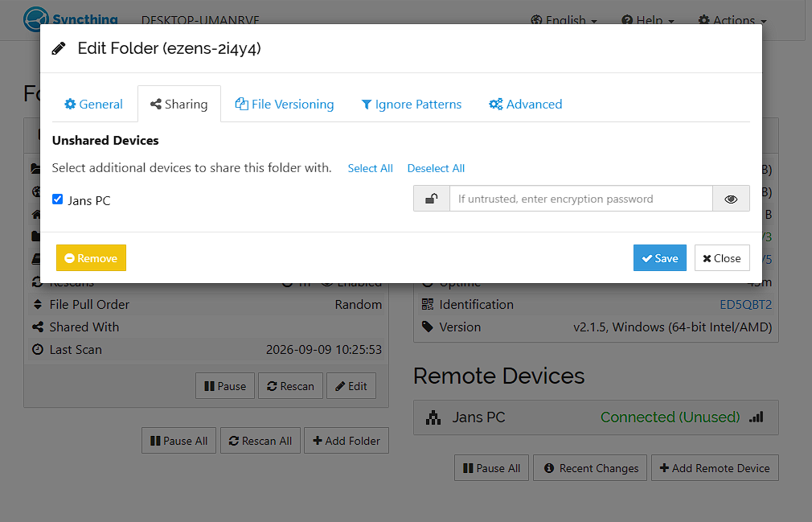812x522 pixels.
Task: Close the Edit Folder dialog
Action: coord(722,258)
